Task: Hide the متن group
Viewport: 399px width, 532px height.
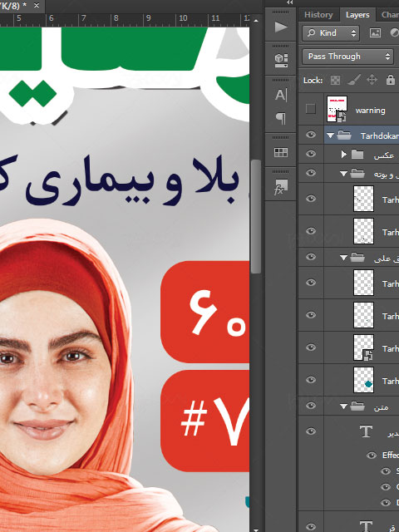Action: pyautogui.click(x=310, y=406)
